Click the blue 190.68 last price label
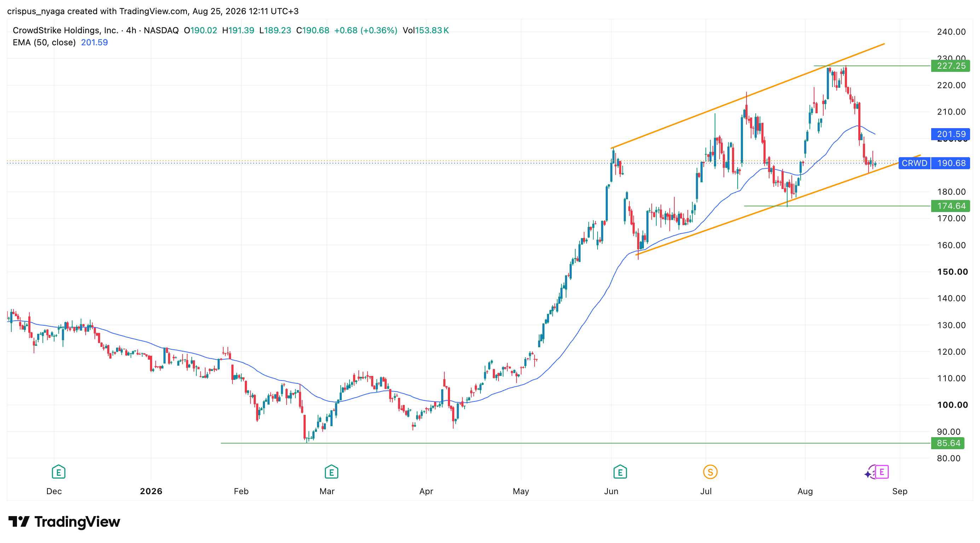 950,163
